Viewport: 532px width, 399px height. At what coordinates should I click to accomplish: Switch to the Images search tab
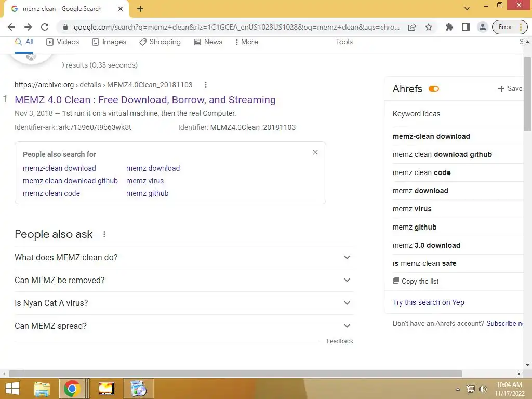click(x=109, y=42)
